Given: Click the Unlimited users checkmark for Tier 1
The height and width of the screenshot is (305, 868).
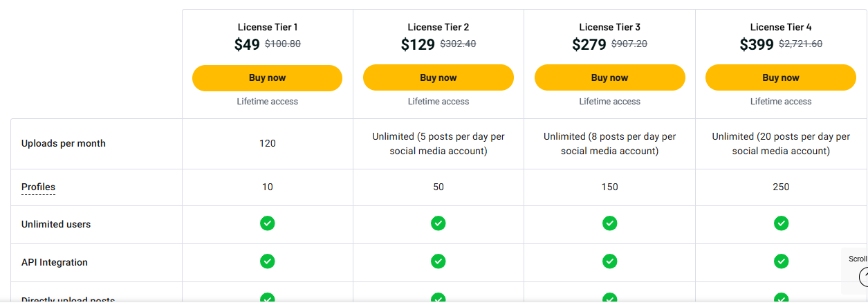Looking at the screenshot, I should click(x=267, y=223).
